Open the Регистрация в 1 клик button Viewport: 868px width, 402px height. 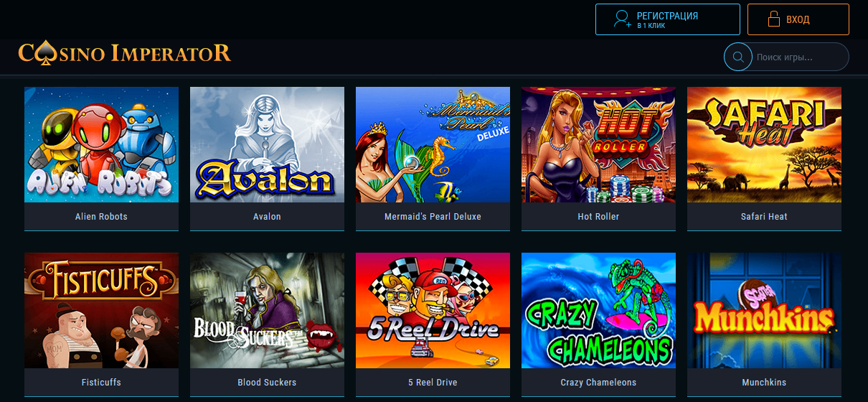point(668,19)
